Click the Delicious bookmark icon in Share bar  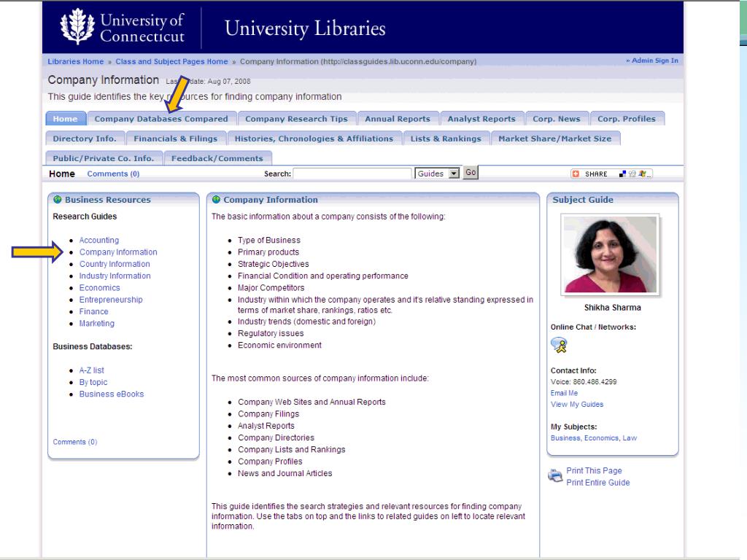(623, 174)
